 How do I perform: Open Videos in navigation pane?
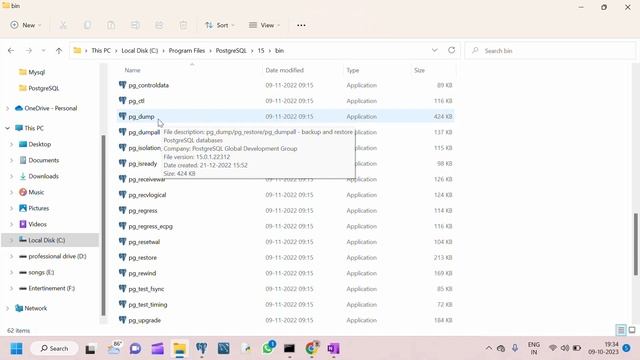click(x=33, y=224)
